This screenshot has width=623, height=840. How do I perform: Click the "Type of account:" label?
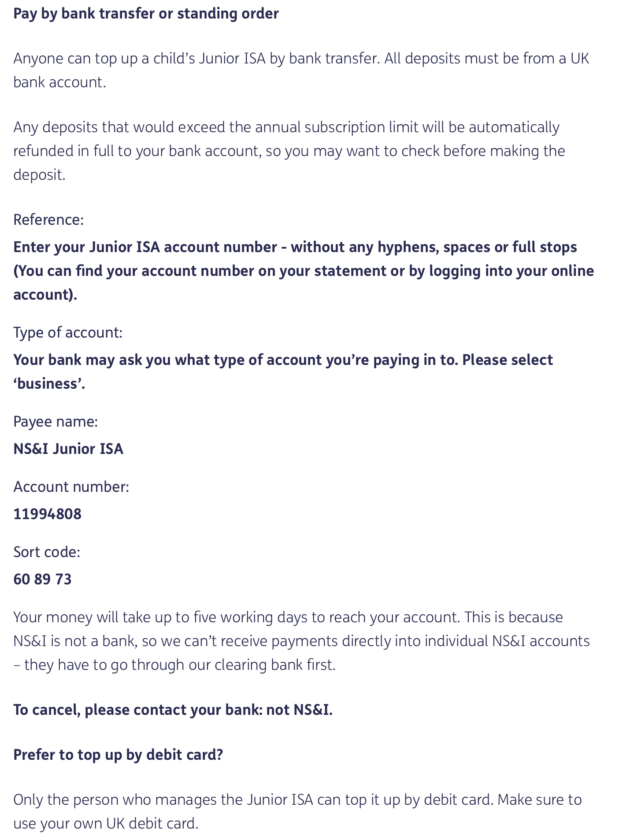pos(68,332)
